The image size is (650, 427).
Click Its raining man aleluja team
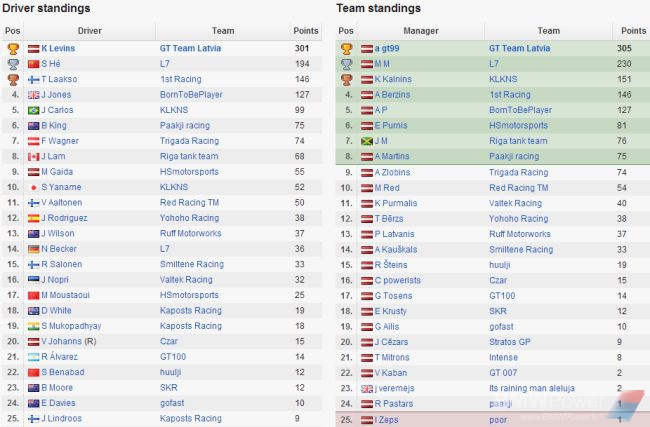532,388
